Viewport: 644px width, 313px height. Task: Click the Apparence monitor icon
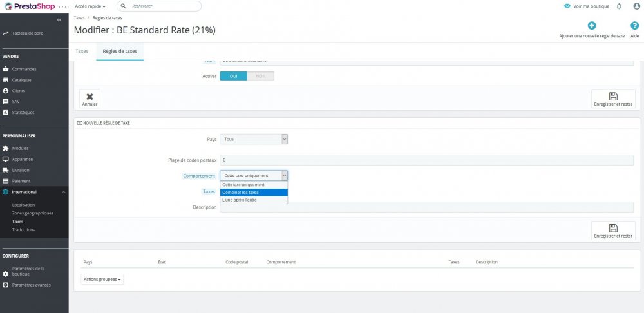pos(6,159)
